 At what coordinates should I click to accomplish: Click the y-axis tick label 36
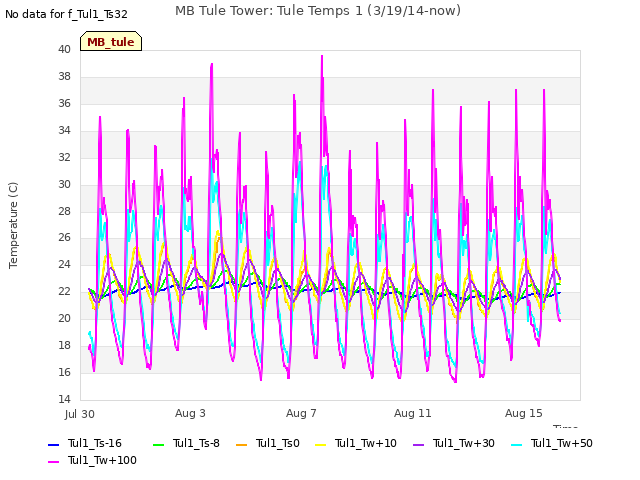tap(64, 103)
